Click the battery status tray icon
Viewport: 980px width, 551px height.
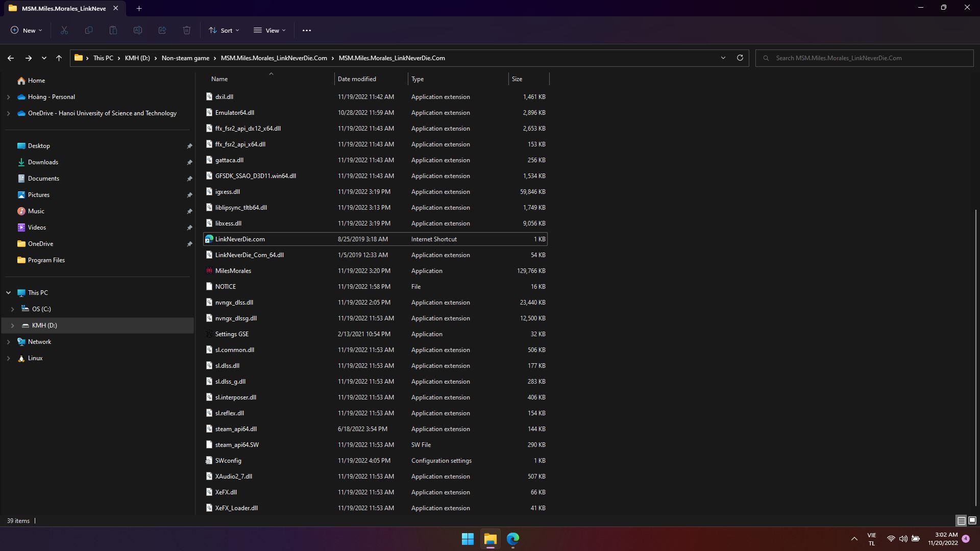click(x=916, y=539)
